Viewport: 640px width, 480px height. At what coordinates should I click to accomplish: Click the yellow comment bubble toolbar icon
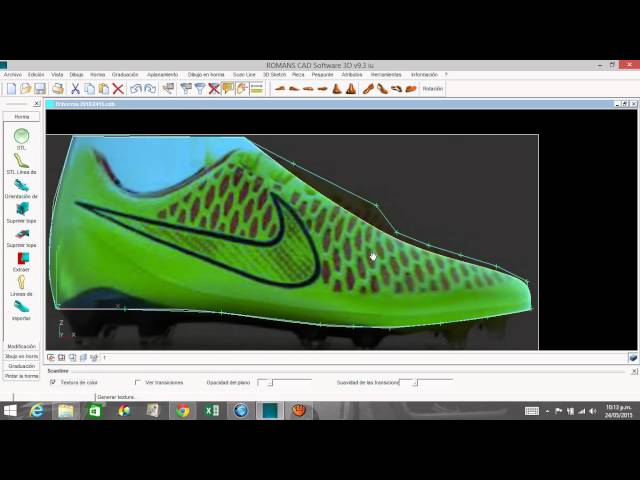[x=228, y=88]
